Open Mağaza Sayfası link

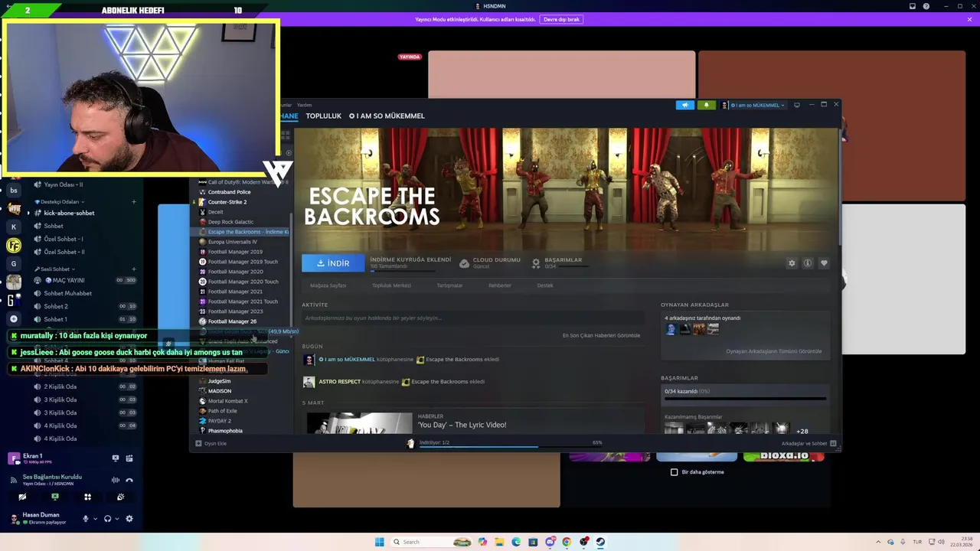point(328,285)
